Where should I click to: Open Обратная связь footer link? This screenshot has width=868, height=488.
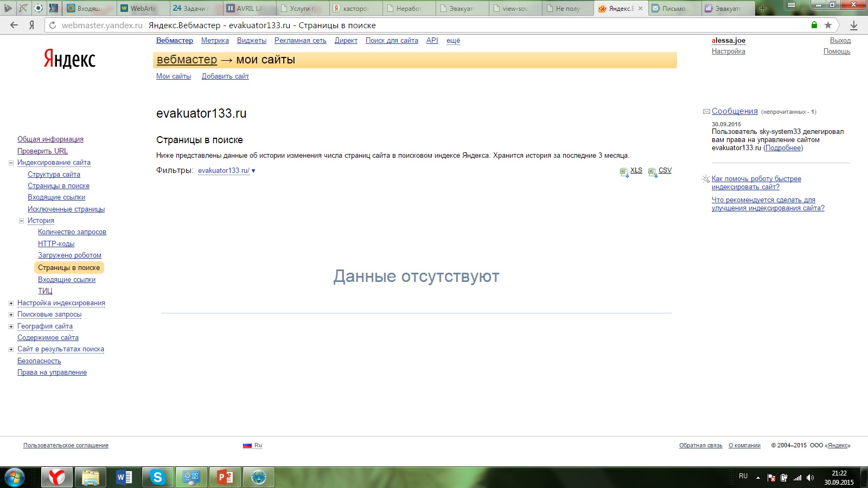point(700,446)
